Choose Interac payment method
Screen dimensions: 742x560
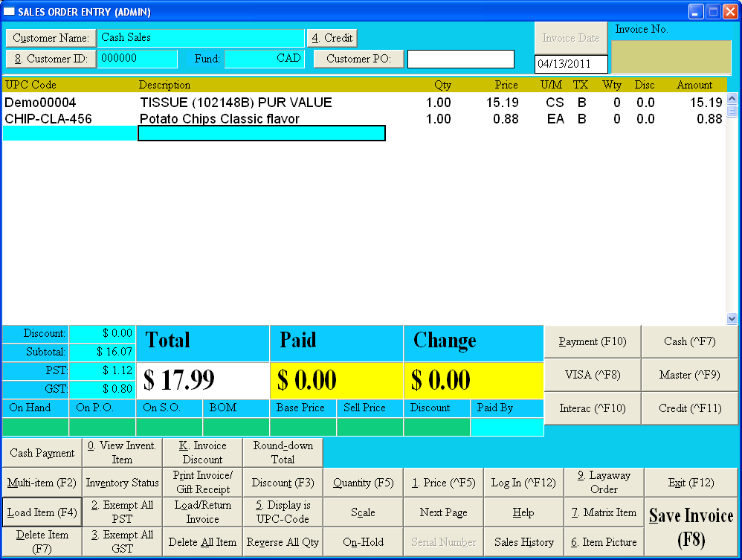593,408
